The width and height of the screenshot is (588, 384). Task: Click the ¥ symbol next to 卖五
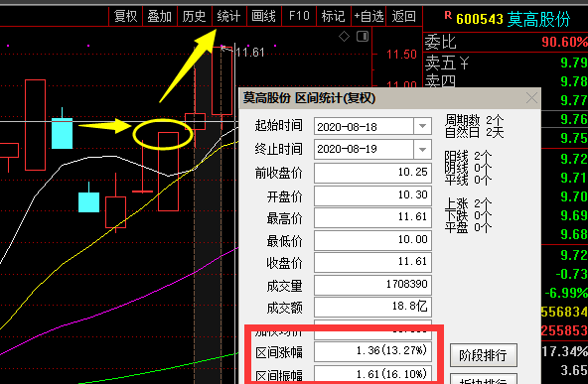(464, 63)
